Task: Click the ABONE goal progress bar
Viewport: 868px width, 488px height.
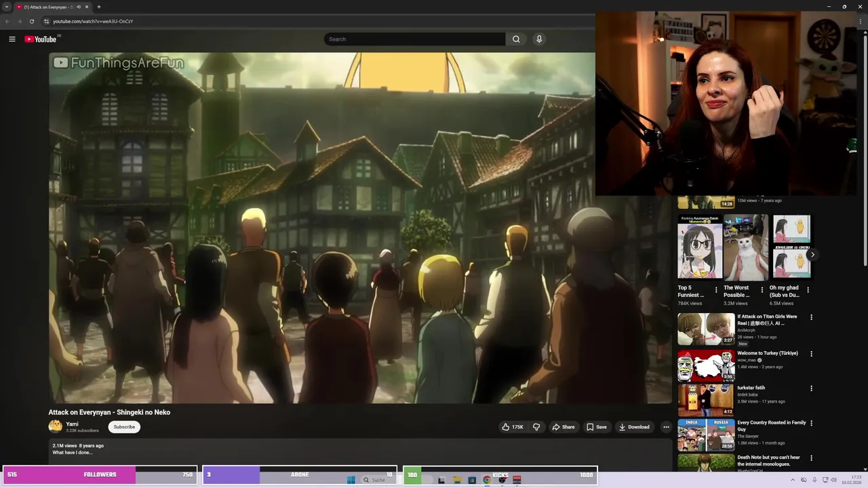Action: [x=300, y=474]
